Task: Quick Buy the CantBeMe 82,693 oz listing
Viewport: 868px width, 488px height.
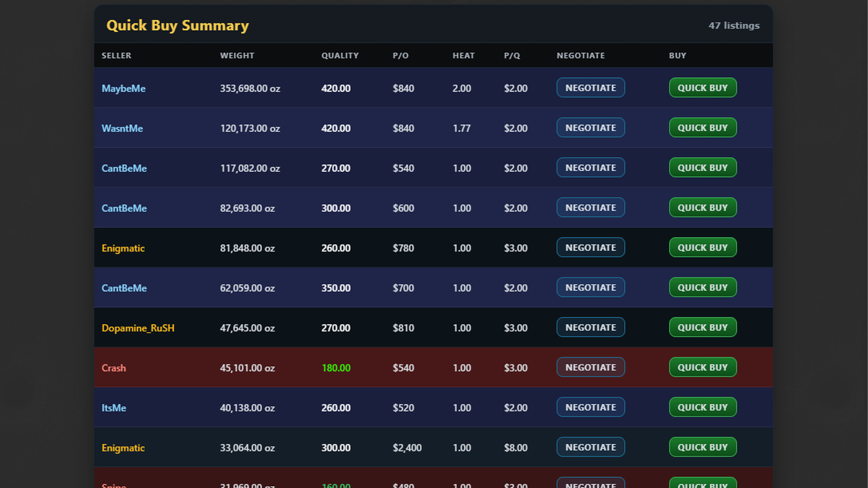Action: click(703, 207)
